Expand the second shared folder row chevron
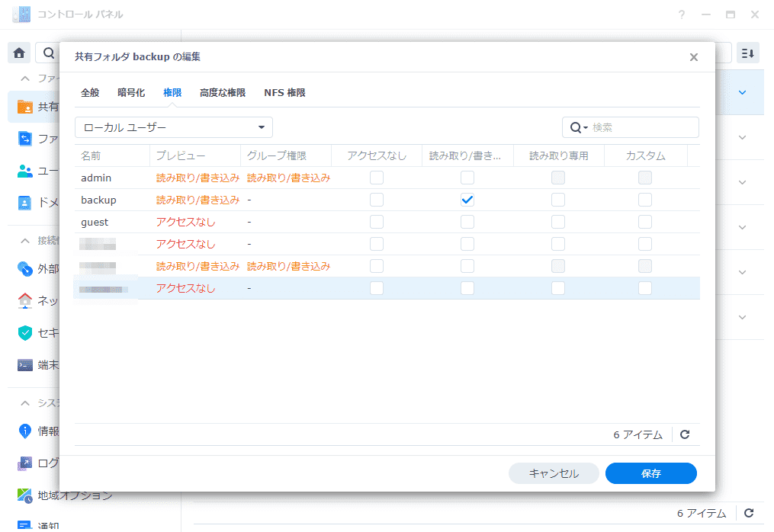Image resolution: width=774 pixels, height=532 pixels. click(x=743, y=138)
